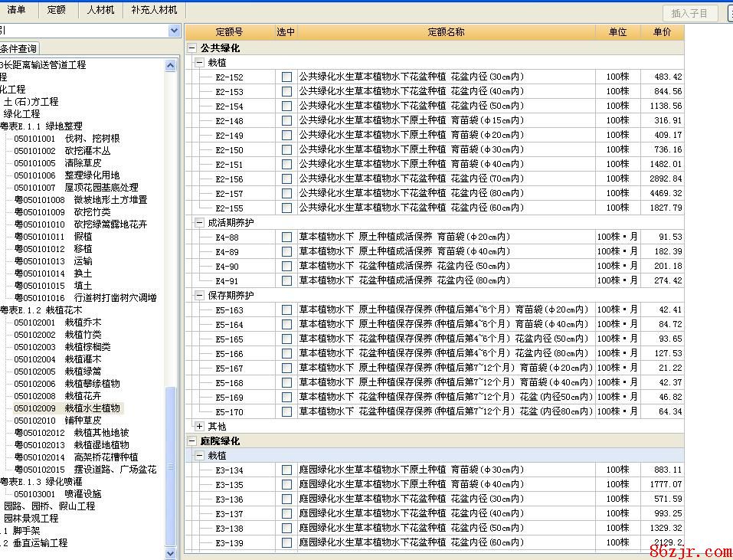Switch to the 定额 tab
The width and height of the screenshot is (733, 560).
(56, 10)
